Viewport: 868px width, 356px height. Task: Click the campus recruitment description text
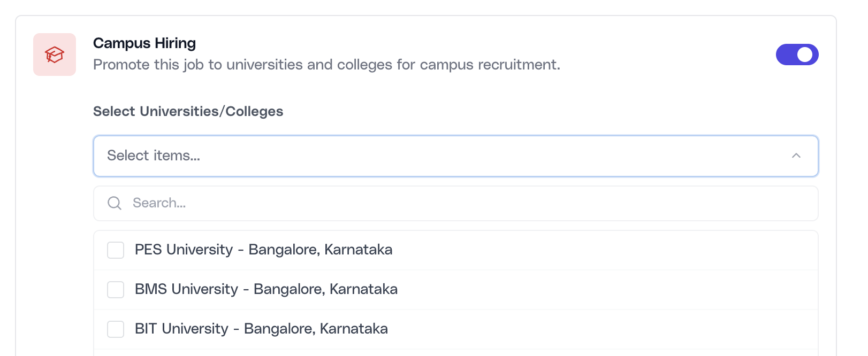pos(326,65)
